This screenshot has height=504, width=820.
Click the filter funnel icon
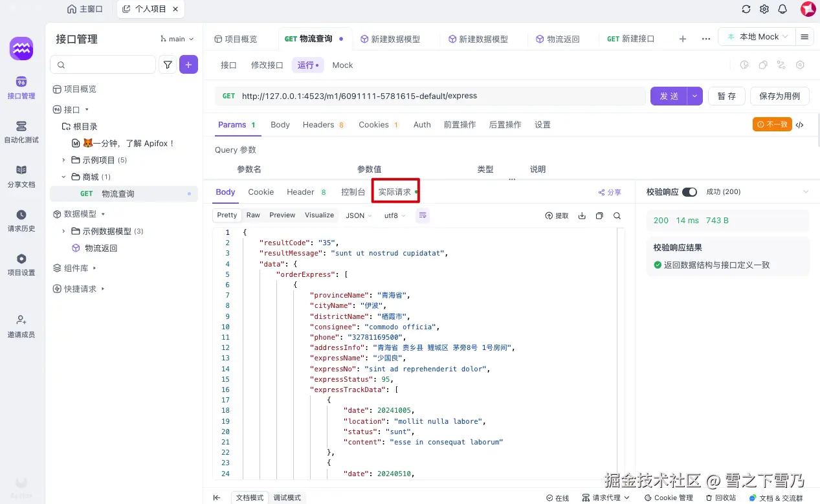(168, 65)
